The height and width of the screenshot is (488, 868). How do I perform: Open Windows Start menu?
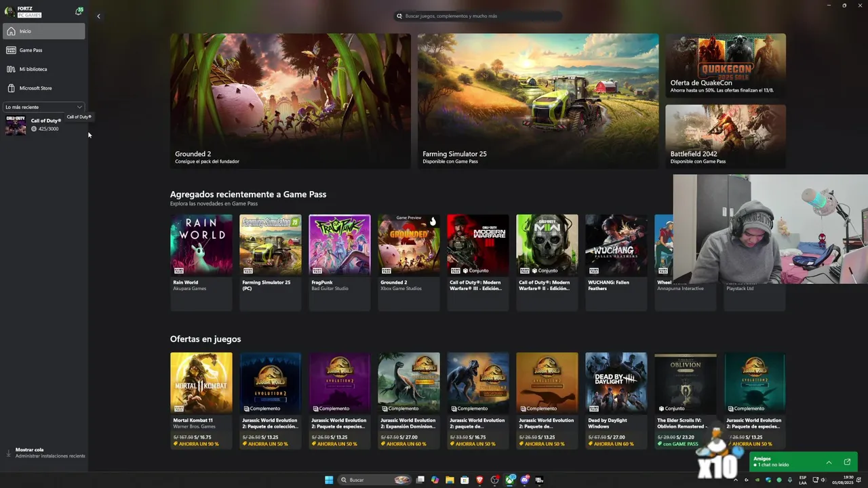pos(329,480)
